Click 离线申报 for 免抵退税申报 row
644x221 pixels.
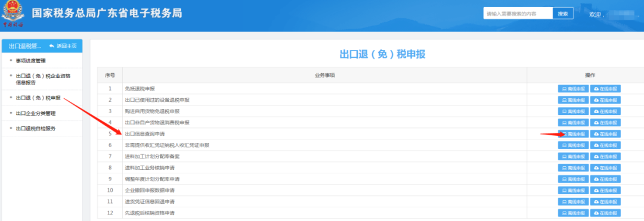[x=573, y=89]
